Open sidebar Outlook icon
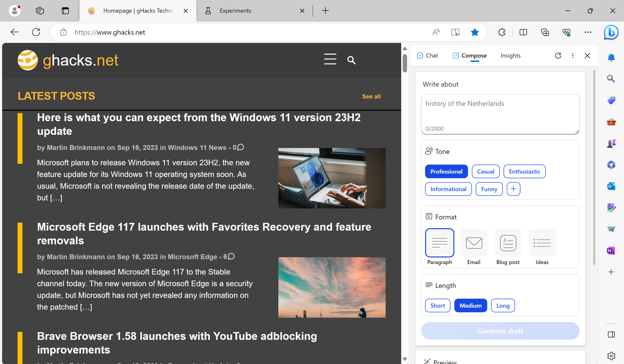The image size is (624, 364). click(611, 186)
